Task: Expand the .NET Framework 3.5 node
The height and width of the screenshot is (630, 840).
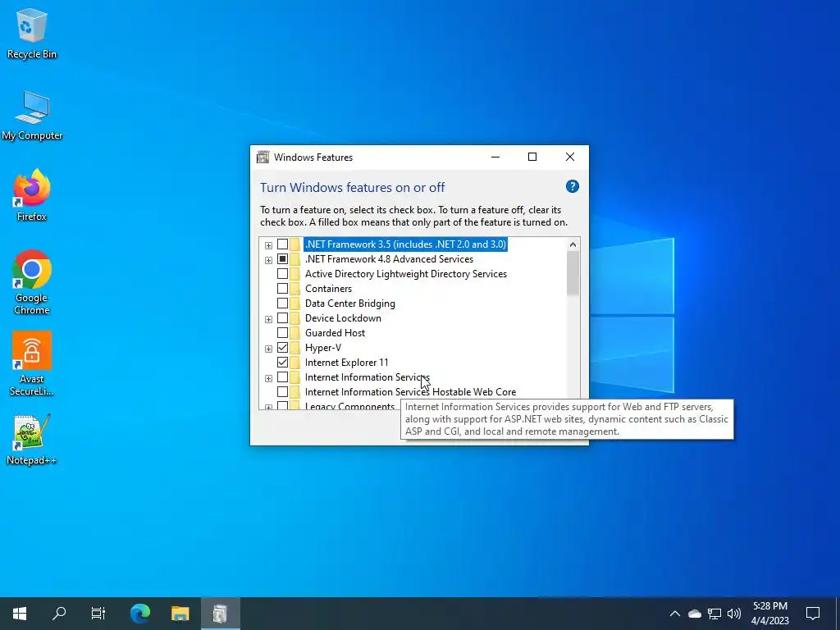Action: (268, 245)
